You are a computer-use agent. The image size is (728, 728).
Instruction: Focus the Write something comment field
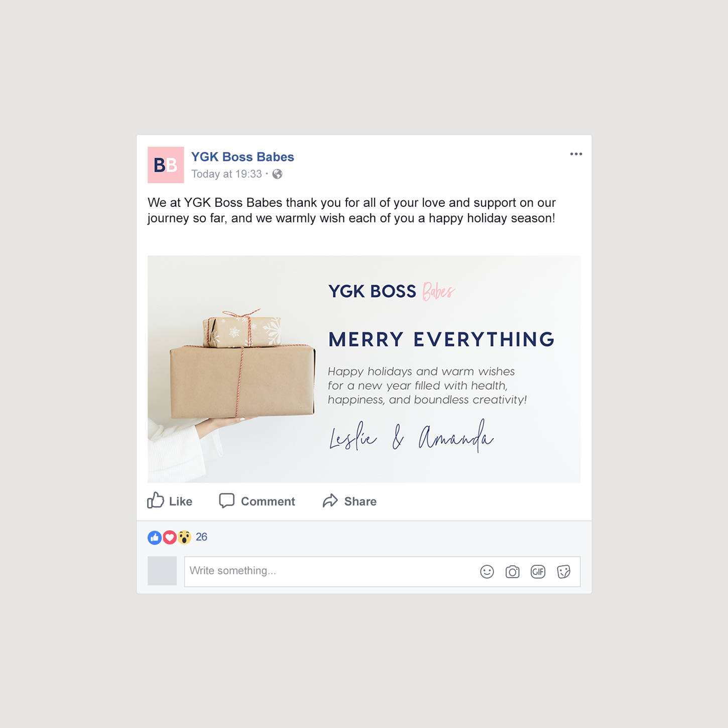[382, 571]
